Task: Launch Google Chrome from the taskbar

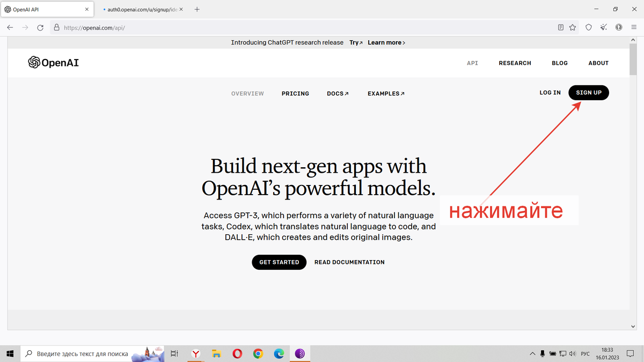Action: (x=258, y=353)
